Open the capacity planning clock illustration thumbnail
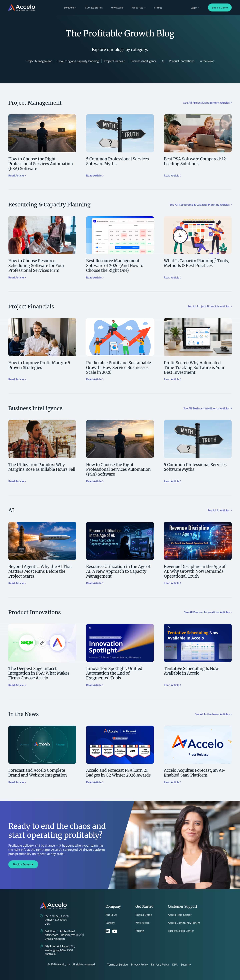 click(x=198, y=235)
